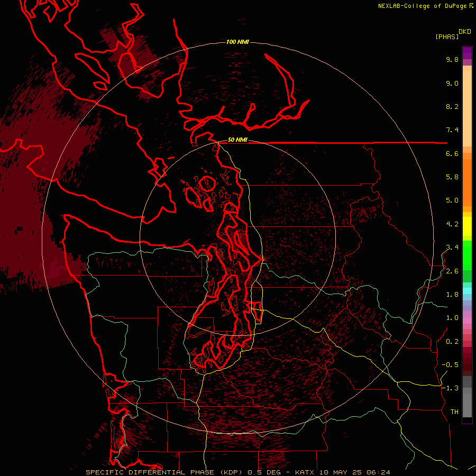
Task: Click the 0.2 value on the color scale
Action: (452, 342)
